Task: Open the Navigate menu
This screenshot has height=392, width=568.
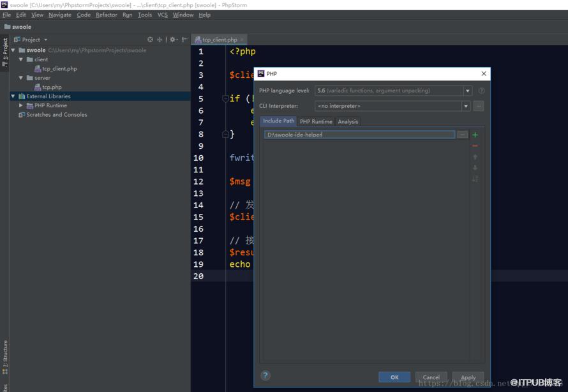Action: [60, 15]
